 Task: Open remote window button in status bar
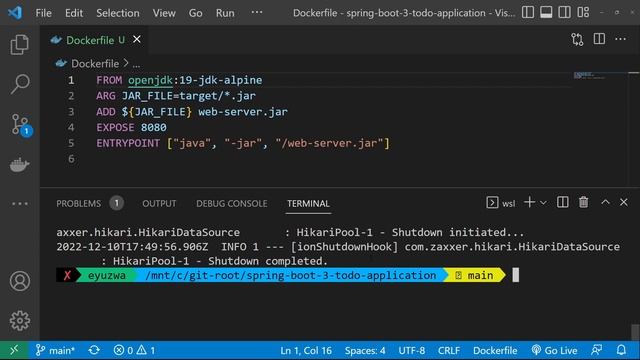14,350
